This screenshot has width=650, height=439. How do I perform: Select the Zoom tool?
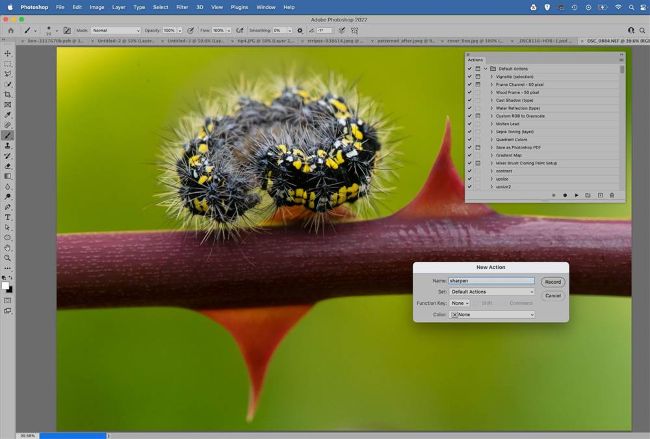point(8,258)
